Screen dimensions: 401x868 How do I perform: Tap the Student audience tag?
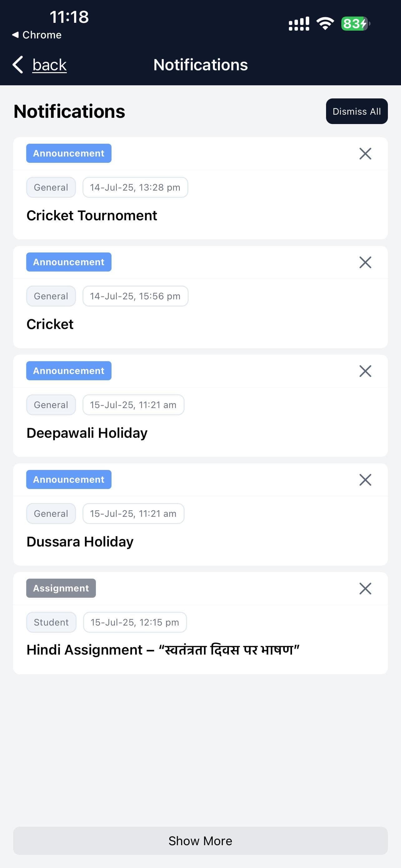point(51,622)
